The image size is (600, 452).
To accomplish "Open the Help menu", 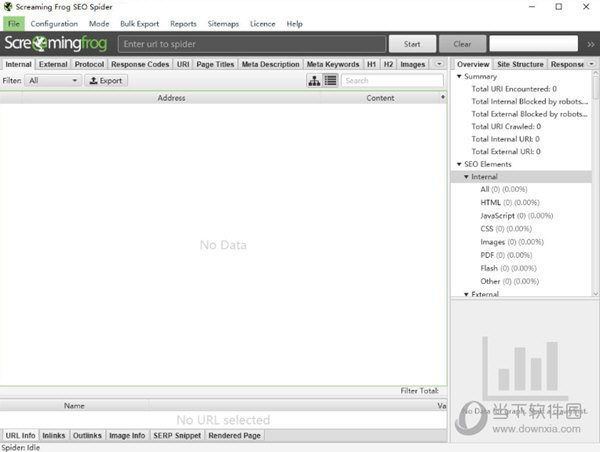I will point(294,24).
